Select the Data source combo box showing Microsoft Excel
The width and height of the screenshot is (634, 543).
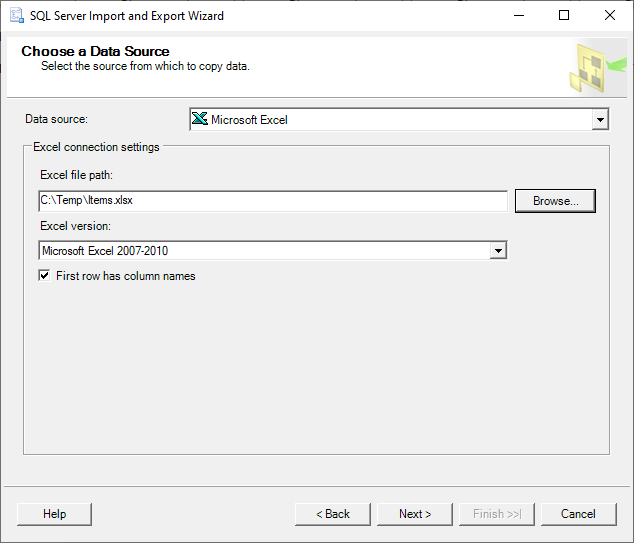point(399,119)
